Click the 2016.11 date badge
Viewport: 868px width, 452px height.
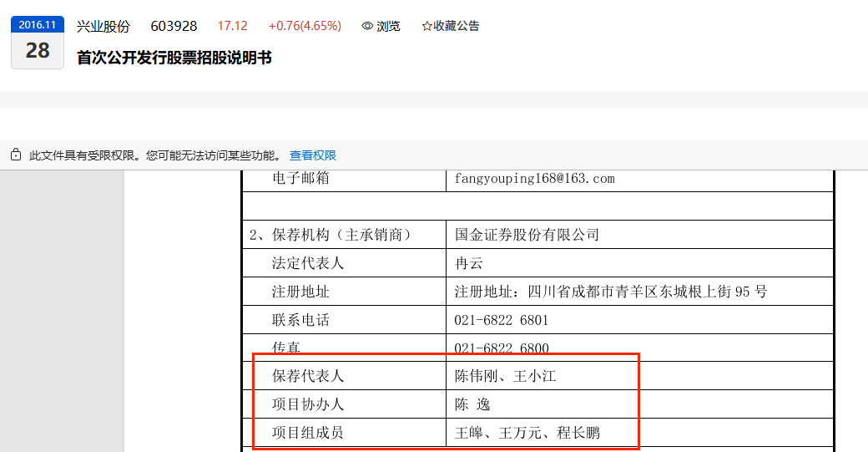37,24
